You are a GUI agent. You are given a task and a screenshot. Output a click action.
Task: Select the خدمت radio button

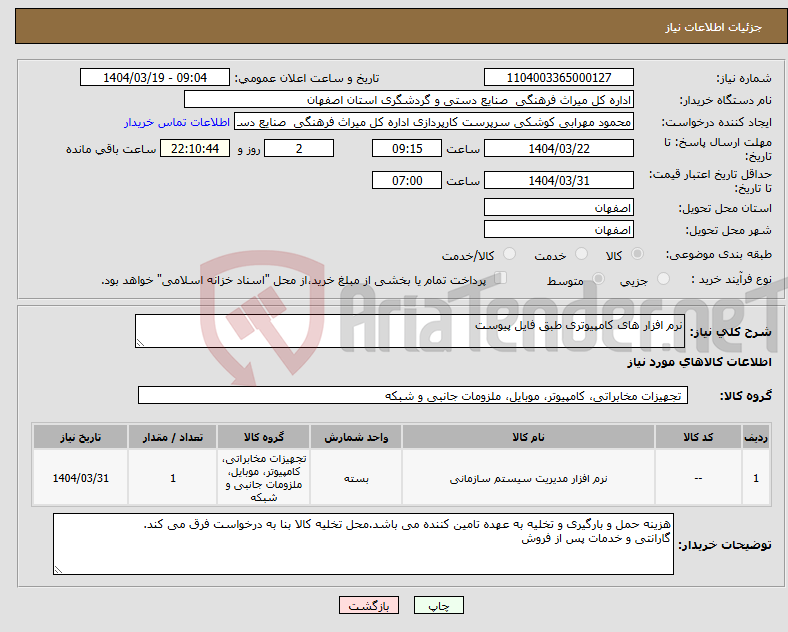click(x=581, y=254)
